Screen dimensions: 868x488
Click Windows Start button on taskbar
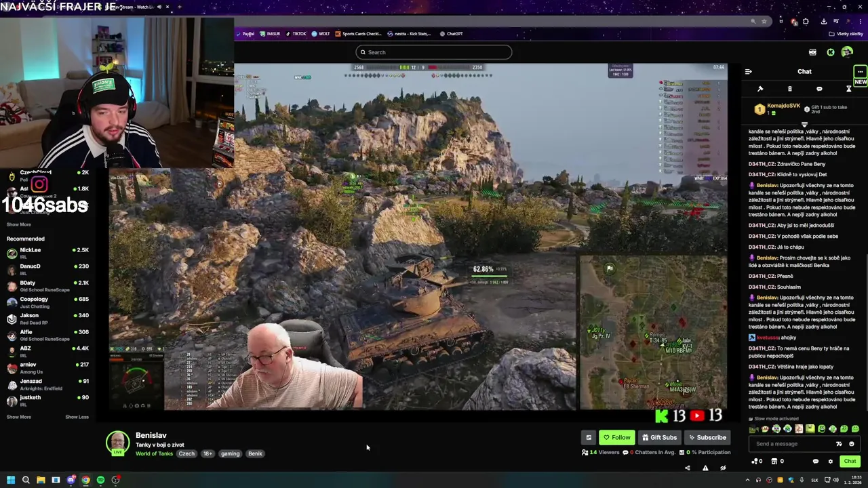pos(11,480)
